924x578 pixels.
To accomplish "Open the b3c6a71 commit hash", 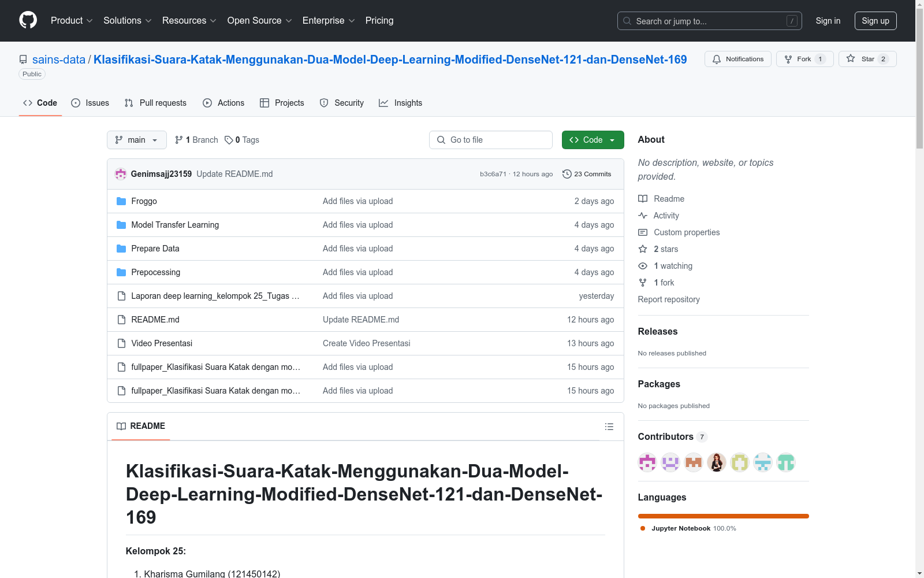I will (493, 174).
